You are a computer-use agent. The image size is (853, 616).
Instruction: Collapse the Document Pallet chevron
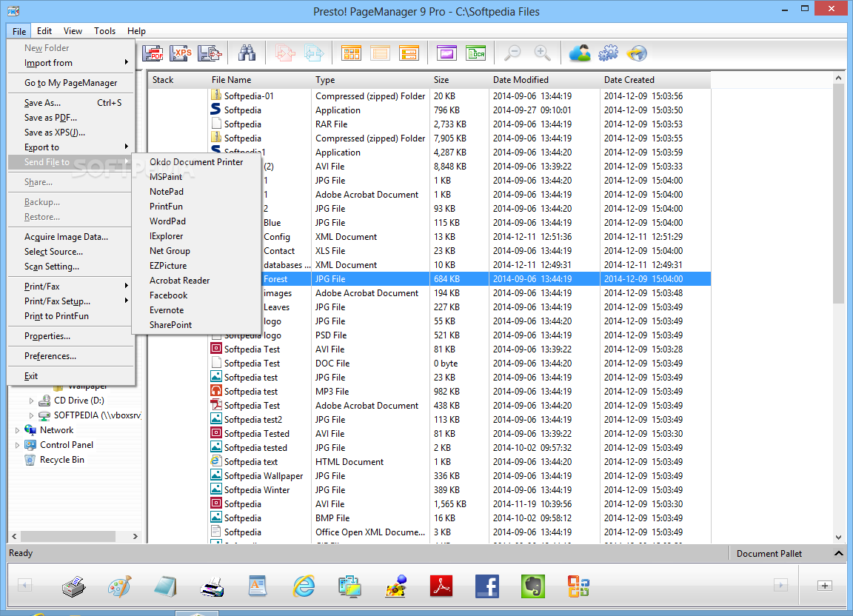(x=838, y=553)
